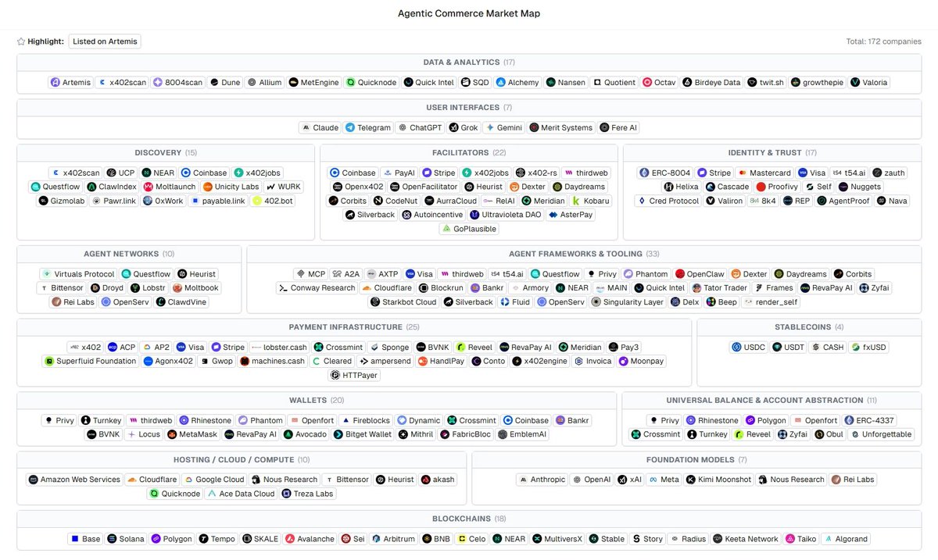
Task: Click the Superfluid Foundation logo icon
Action: pyautogui.click(x=48, y=362)
